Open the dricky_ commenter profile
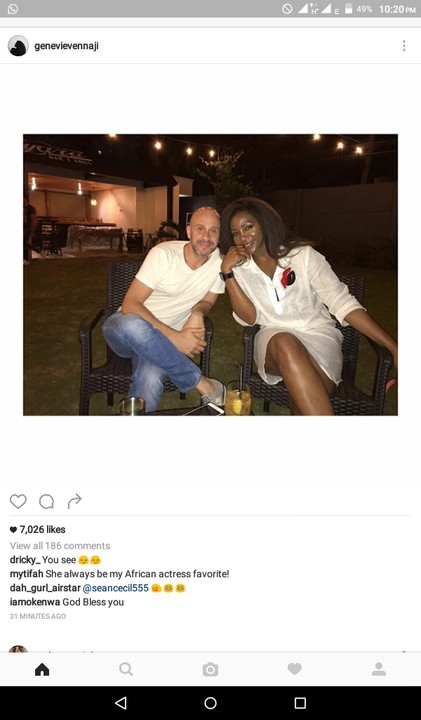The image size is (421, 720). tap(25, 560)
